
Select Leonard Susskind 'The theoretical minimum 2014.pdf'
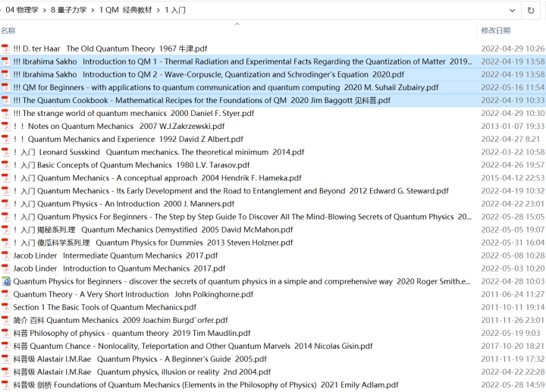point(158,152)
